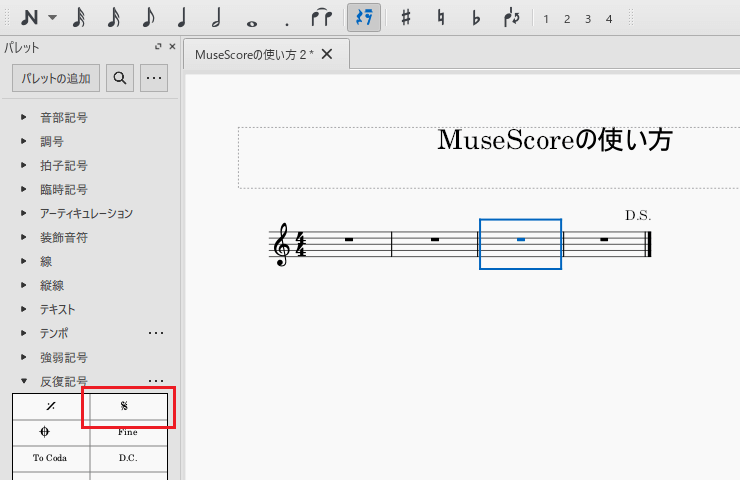Expand テキスト palette
Viewport: 740px width, 480px height.
24,309
